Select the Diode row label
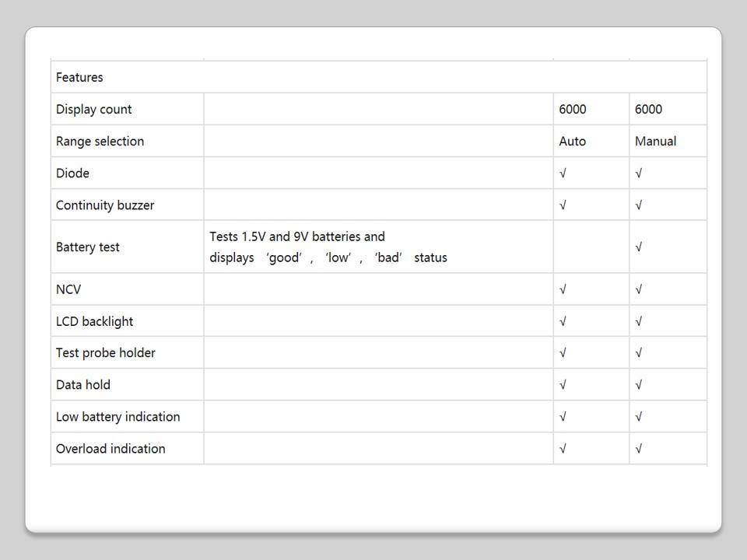Viewport: 747px width, 560px height. click(72, 173)
